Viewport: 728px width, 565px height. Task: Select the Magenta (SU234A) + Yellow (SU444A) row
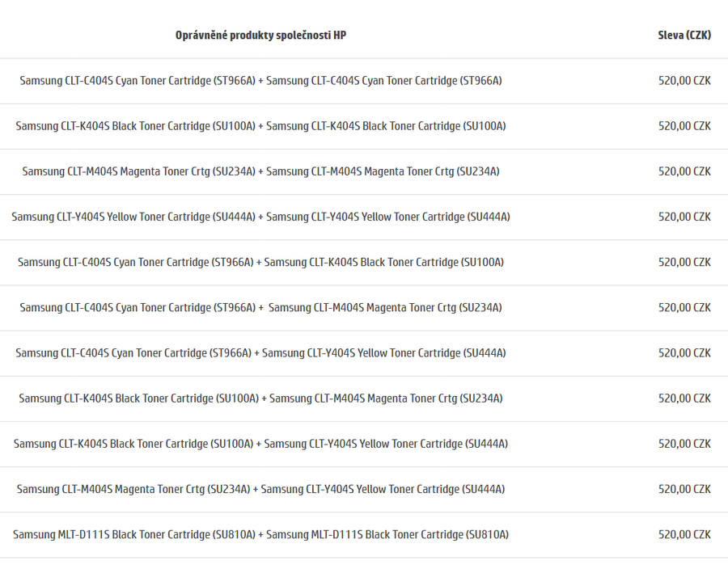(x=364, y=491)
